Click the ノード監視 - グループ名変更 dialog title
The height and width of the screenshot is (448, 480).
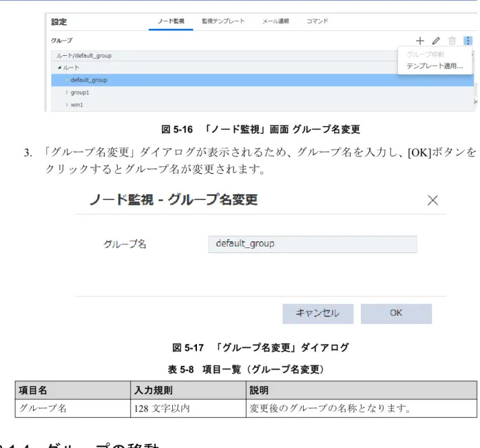click(x=174, y=200)
